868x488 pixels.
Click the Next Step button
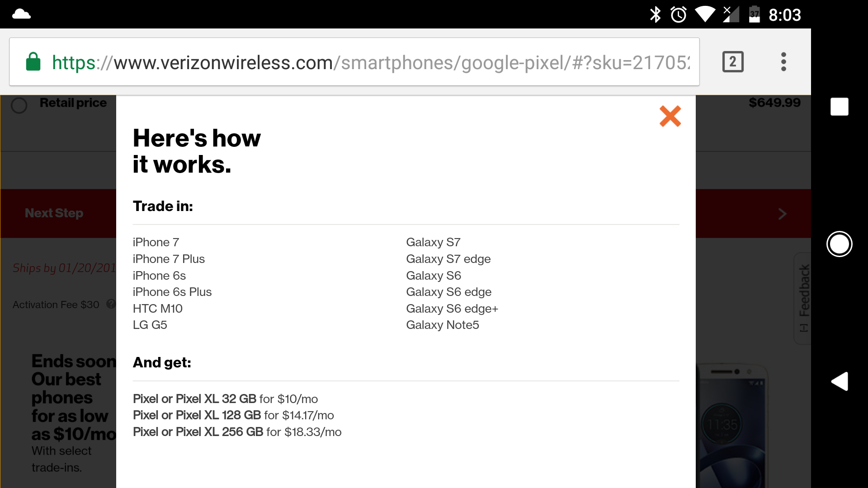point(53,213)
